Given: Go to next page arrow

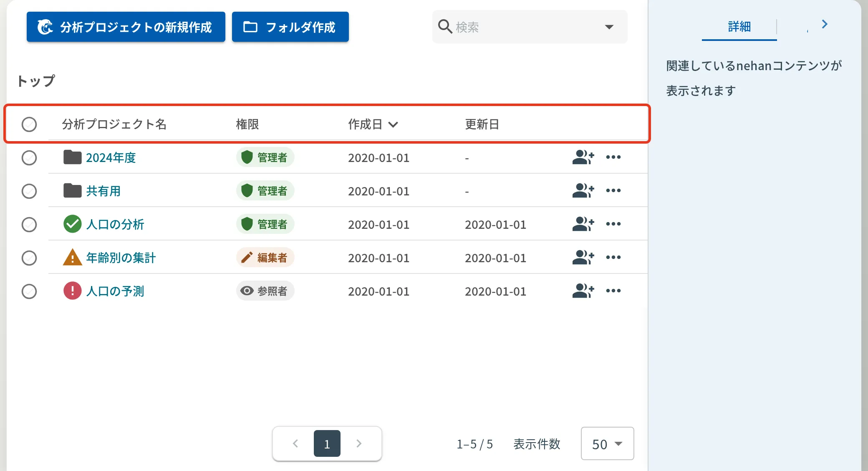Looking at the screenshot, I should 359,443.
